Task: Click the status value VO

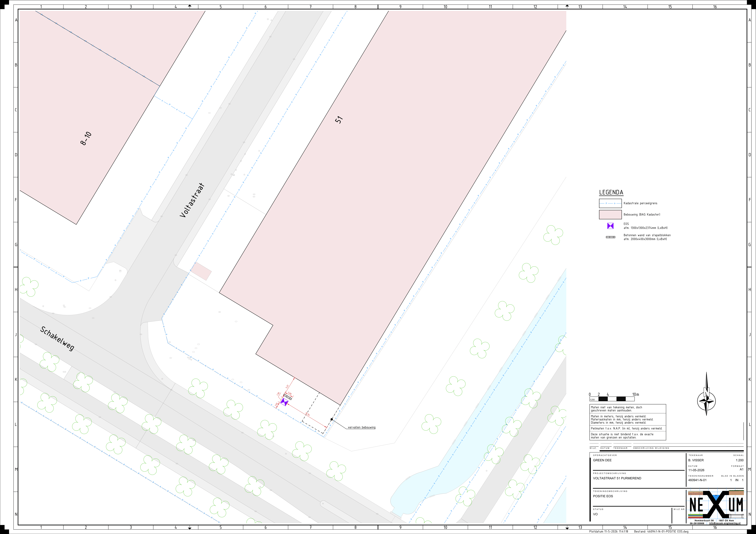Action: (595, 514)
